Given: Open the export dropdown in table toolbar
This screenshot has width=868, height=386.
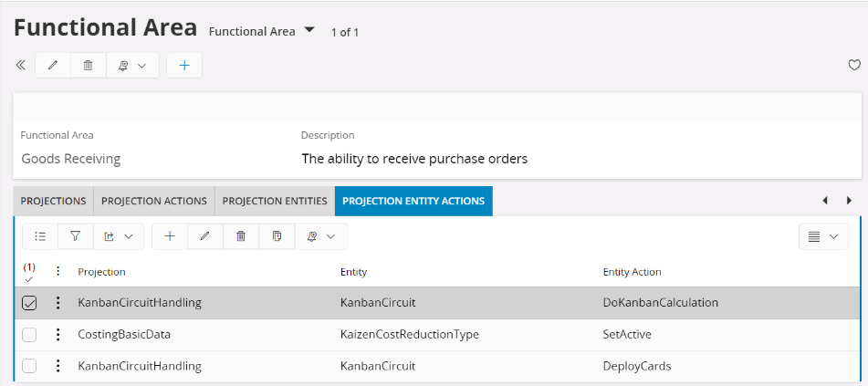Looking at the screenshot, I should pyautogui.click(x=118, y=236).
